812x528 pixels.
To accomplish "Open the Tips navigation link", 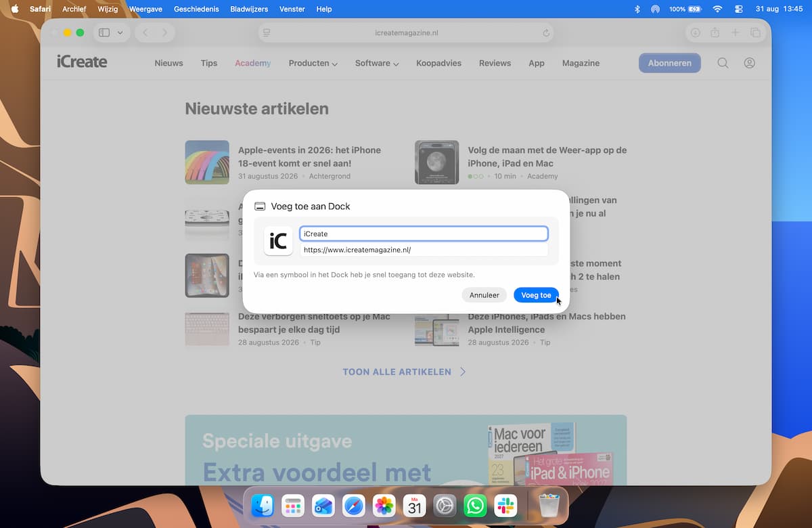I will point(209,63).
